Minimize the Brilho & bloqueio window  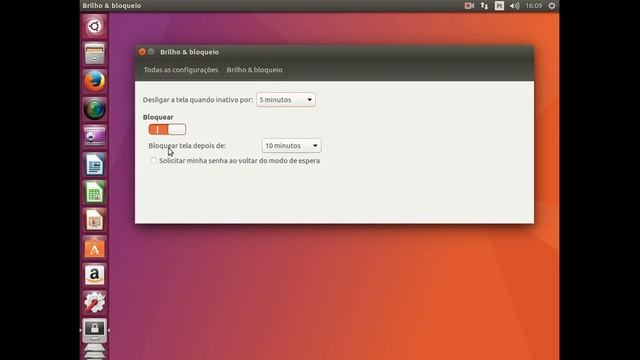(x=151, y=52)
